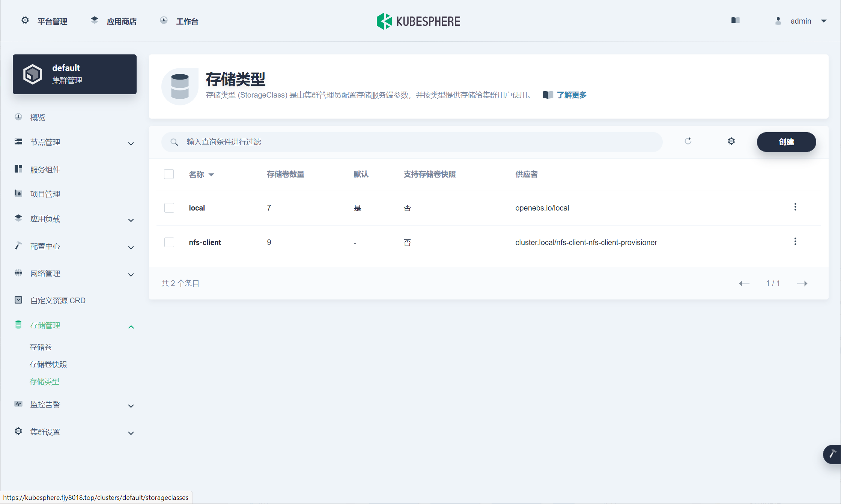Tick the checkbox for the local storage class

tap(169, 208)
